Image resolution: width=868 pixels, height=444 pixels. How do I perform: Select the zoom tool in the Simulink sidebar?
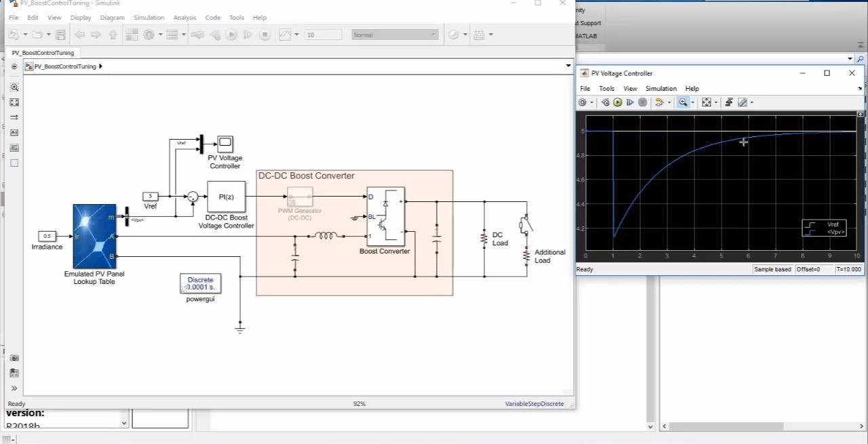click(14, 87)
